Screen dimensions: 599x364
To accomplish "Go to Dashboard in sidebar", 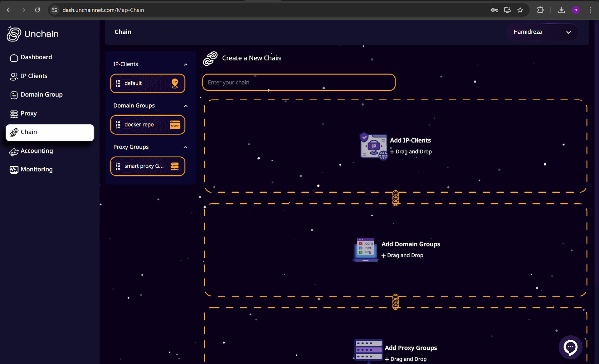I will click(36, 57).
